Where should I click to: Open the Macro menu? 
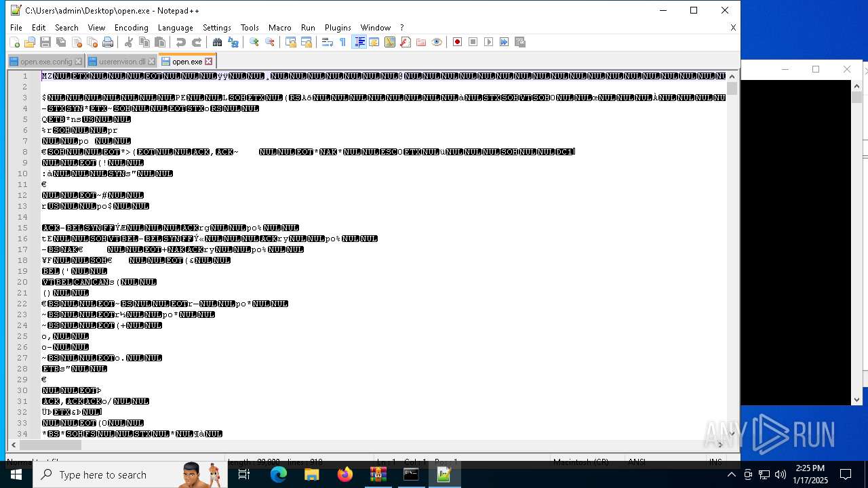pyautogui.click(x=279, y=28)
